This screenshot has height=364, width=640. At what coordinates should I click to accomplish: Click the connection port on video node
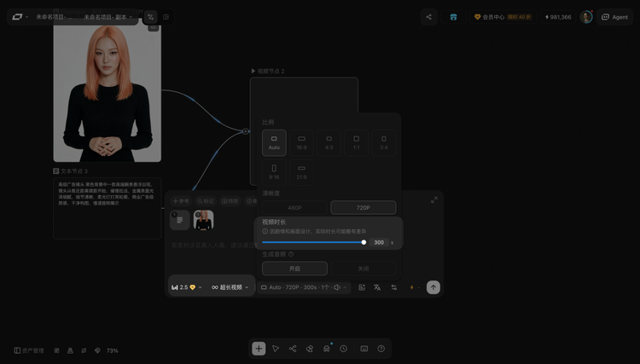245,131
